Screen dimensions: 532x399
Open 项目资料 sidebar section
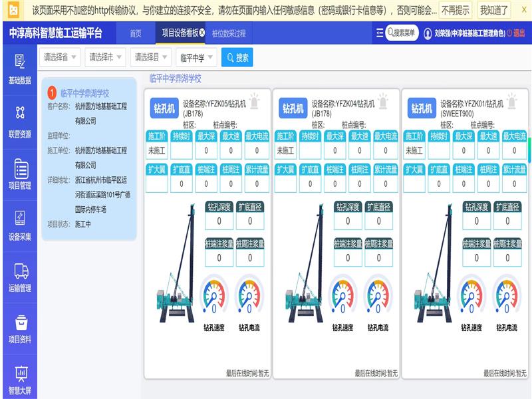(19, 329)
